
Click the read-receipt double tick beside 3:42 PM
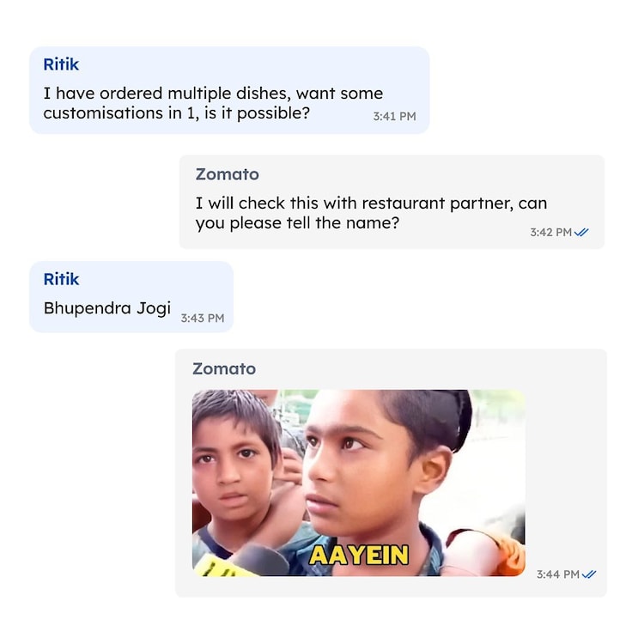point(581,233)
